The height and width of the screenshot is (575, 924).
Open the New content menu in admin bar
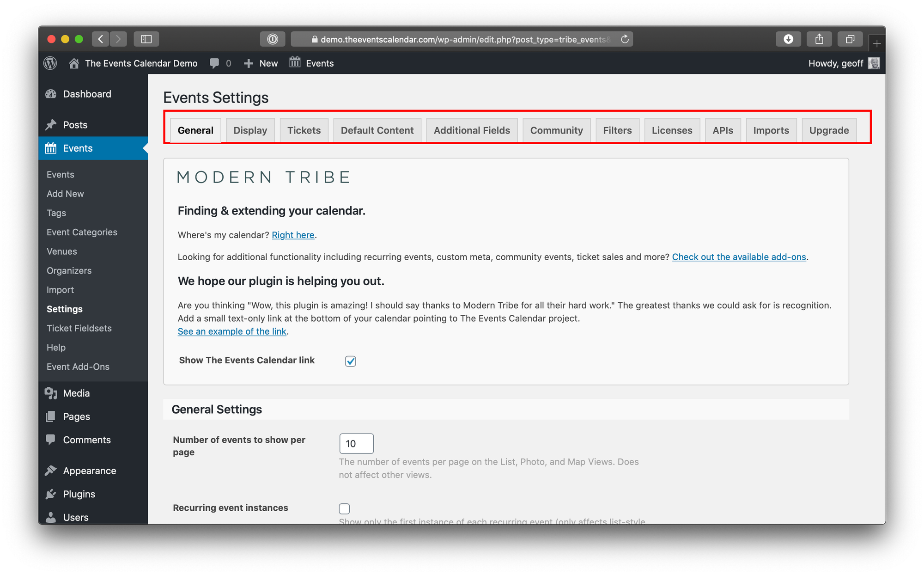261,63
